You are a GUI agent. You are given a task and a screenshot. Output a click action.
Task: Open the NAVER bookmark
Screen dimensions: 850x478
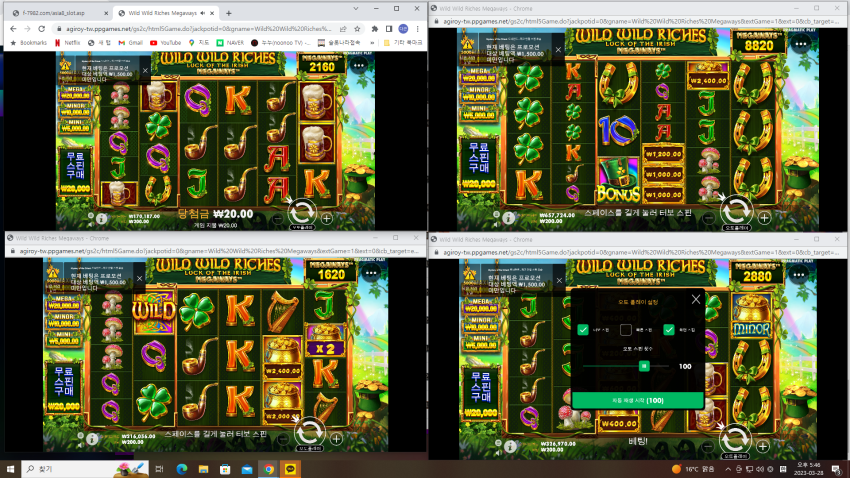230,43
